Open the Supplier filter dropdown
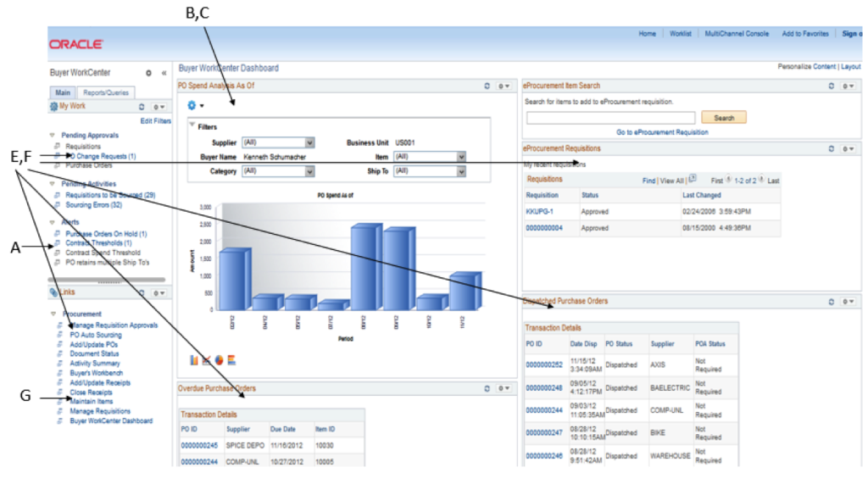Image resolution: width=868 pixels, height=484 pixels. tap(309, 143)
